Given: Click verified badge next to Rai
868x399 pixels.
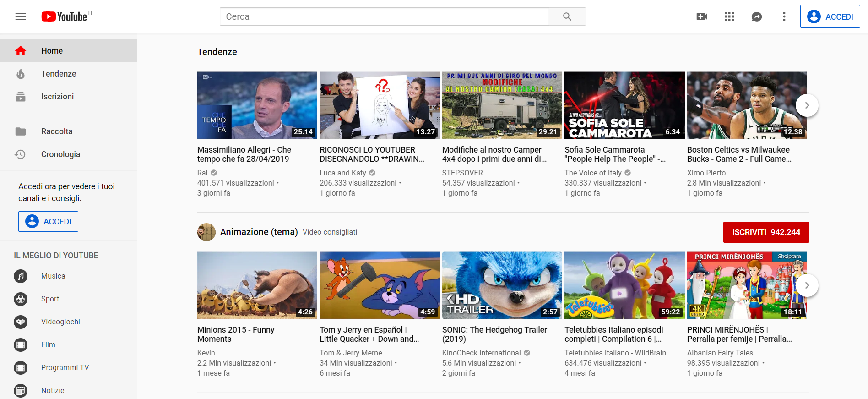Looking at the screenshot, I should click(x=214, y=173).
